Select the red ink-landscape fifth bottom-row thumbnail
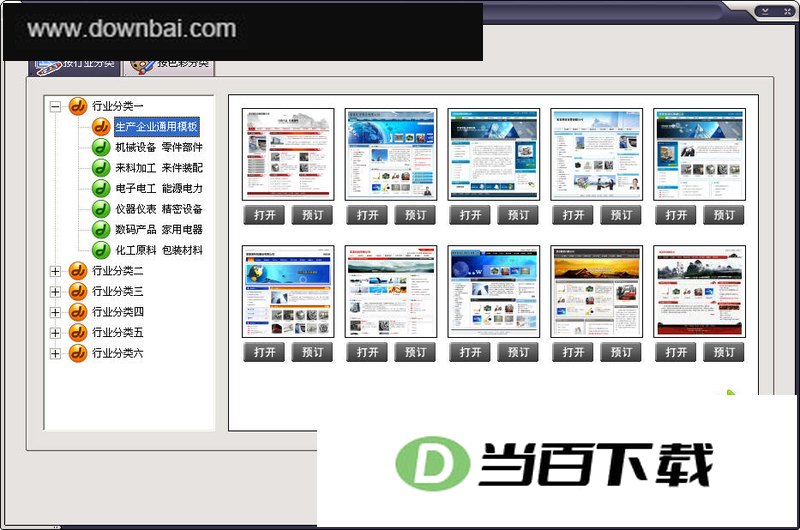Viewport: 800px width, 530px height. point(699,291)
